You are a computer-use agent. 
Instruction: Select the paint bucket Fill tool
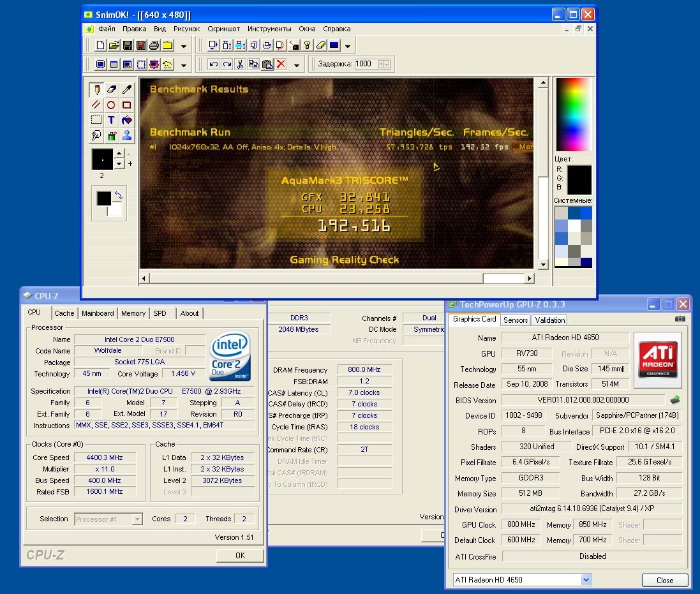click(x=127, y=120)
